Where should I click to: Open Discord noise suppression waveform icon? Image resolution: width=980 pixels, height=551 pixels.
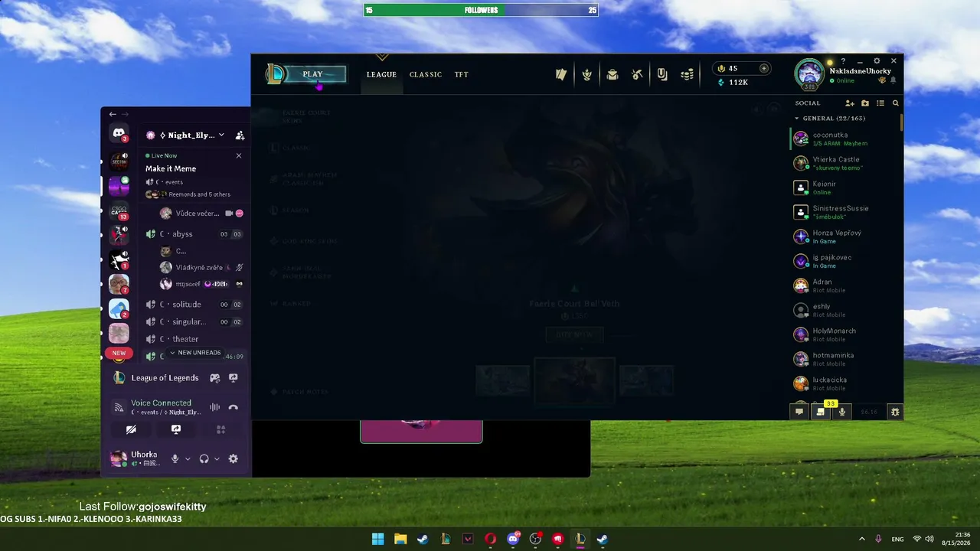[215, 407]
